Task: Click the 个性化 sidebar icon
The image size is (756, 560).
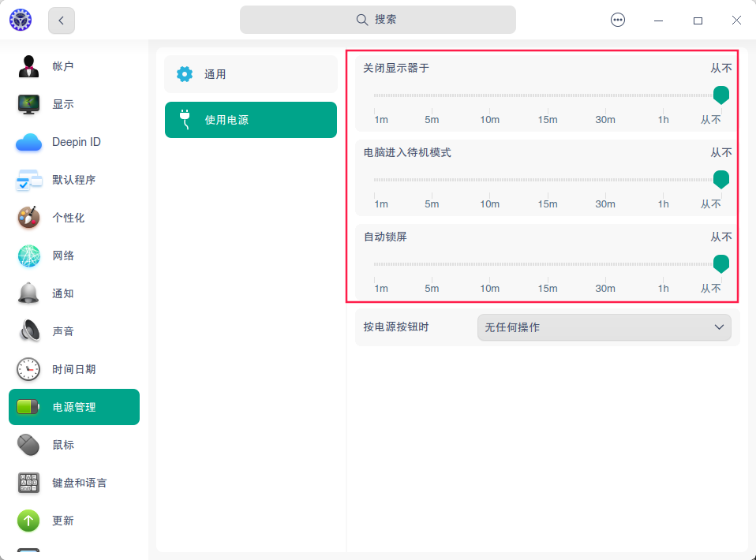Action: click(28, 218)
